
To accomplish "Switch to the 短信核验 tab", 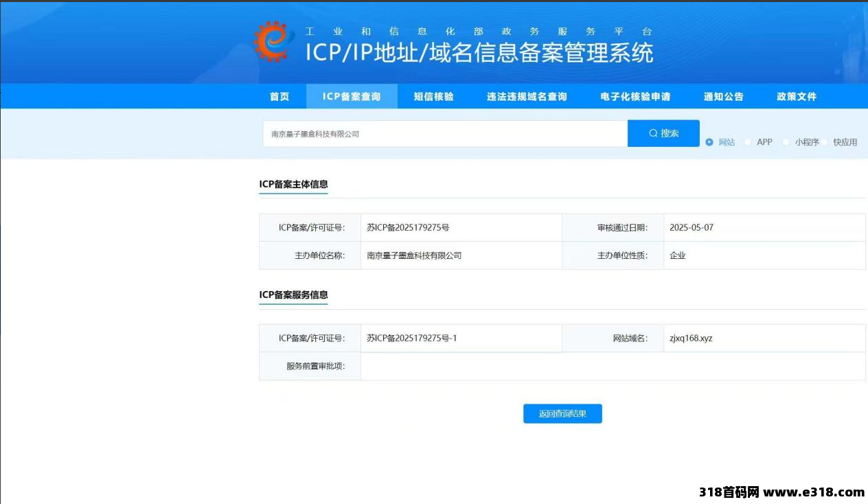I will point(433,97).
